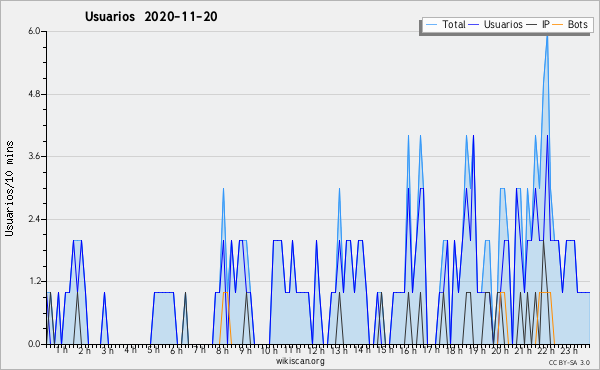Image resolution: width=600 pixels, height=370 pixels.
Task: Click the 'Usuarios' legend entry
Action: click(496, 24)
